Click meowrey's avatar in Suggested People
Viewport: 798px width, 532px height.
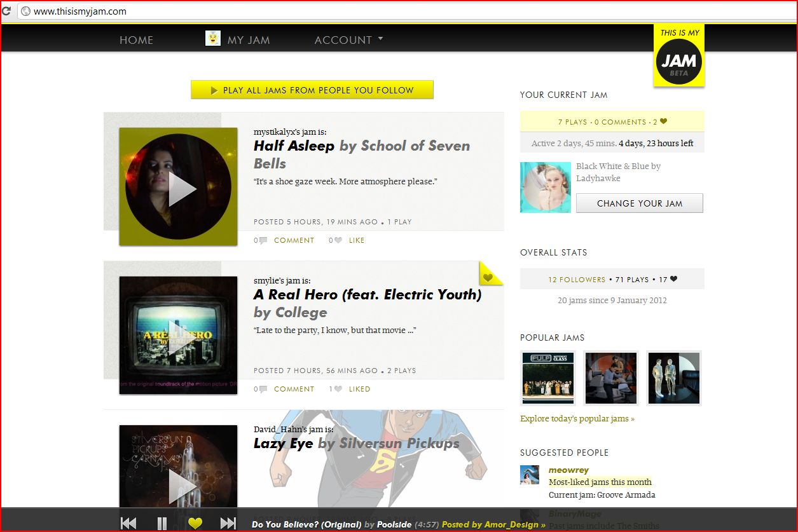(530, 475)
